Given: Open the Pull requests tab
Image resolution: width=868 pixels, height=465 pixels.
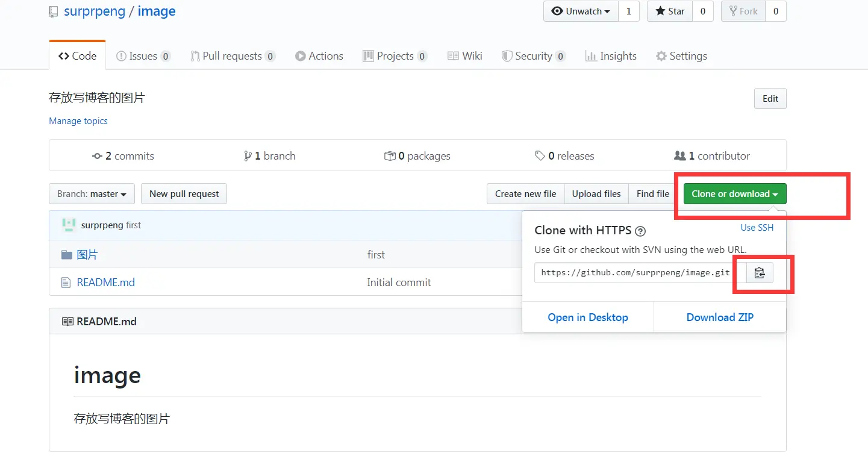Looking at the screenshot, I should point(233,56).
